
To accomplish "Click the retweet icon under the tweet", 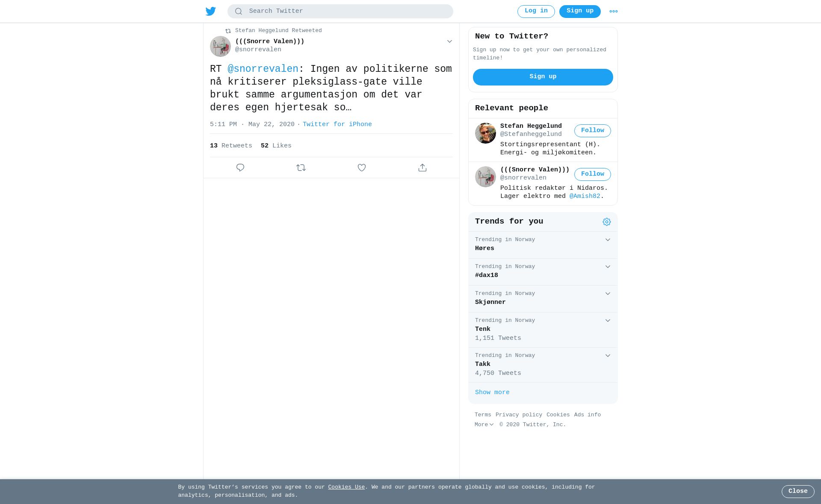I will pyautogui.click(x=301, y=168).
